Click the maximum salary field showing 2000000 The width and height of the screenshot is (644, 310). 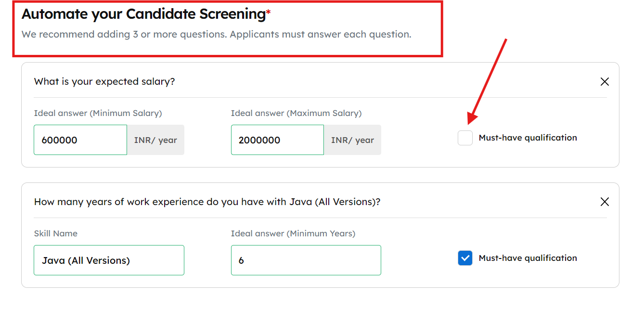(277, 140)
